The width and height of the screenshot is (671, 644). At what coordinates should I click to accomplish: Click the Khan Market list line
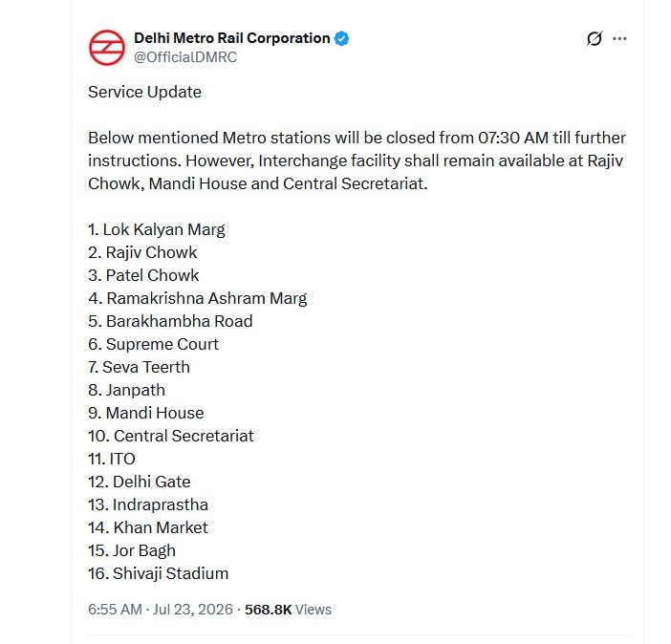[x=147, y=527]
